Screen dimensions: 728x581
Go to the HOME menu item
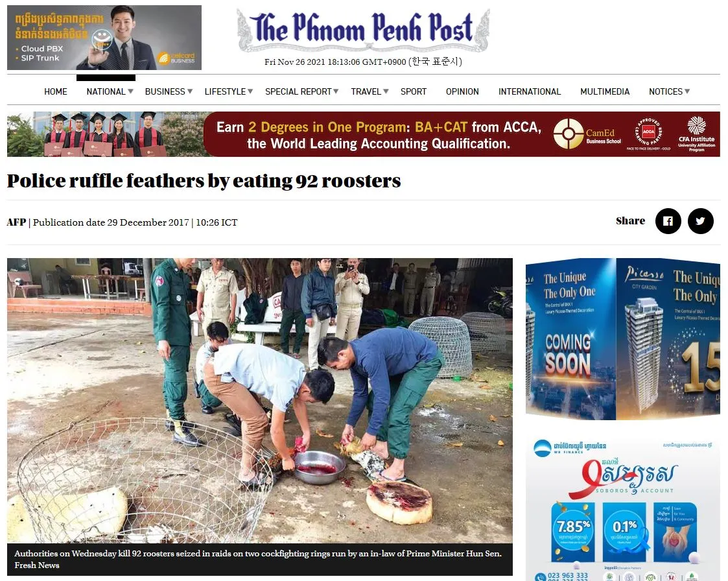tap(56, 91)
